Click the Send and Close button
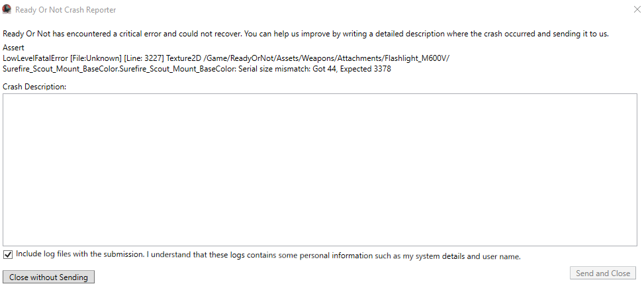The image size is (644, 292). [602, 273]
